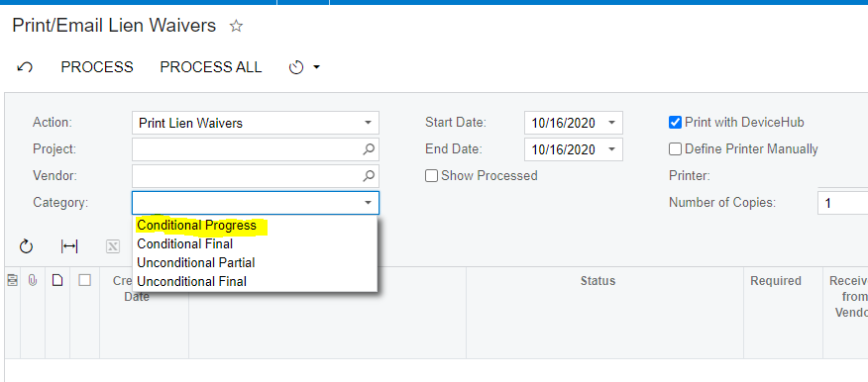Screen dimensions: 868x382
Task: Select Unconditional Partial category
Action: point(196,262)
